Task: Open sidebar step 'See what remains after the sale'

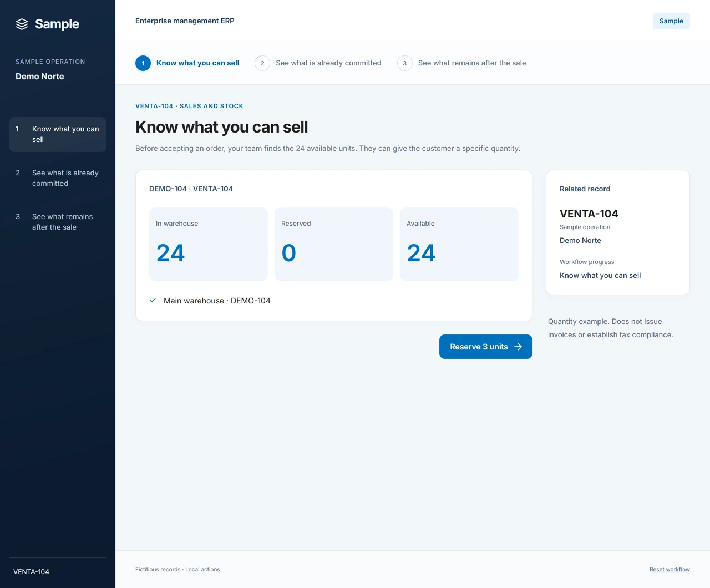Action: point(58,222)
